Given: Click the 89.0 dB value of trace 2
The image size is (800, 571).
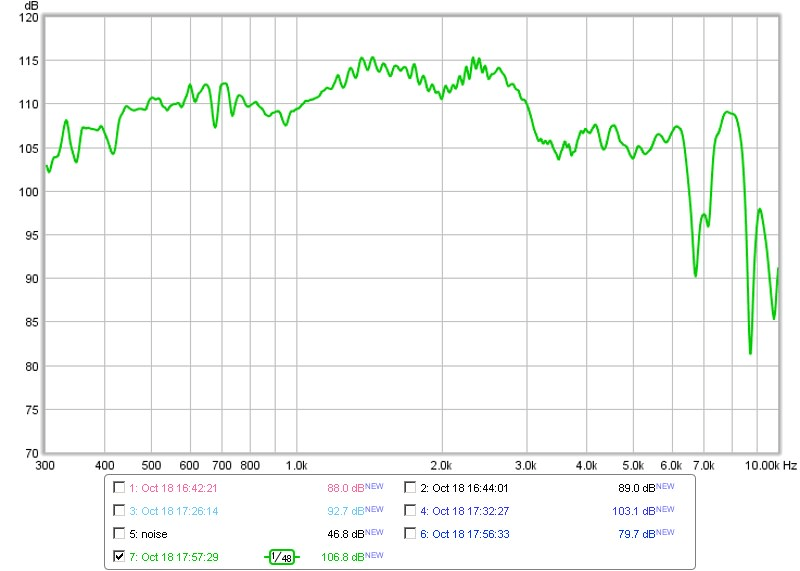Looking at the screenshot, I should coord(636,488).
